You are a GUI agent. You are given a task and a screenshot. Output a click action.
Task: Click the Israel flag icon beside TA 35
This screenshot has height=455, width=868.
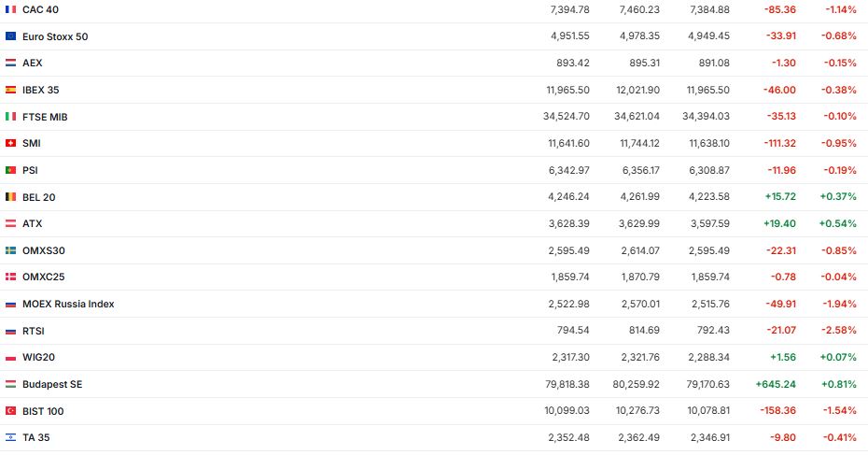click(10, 437)
